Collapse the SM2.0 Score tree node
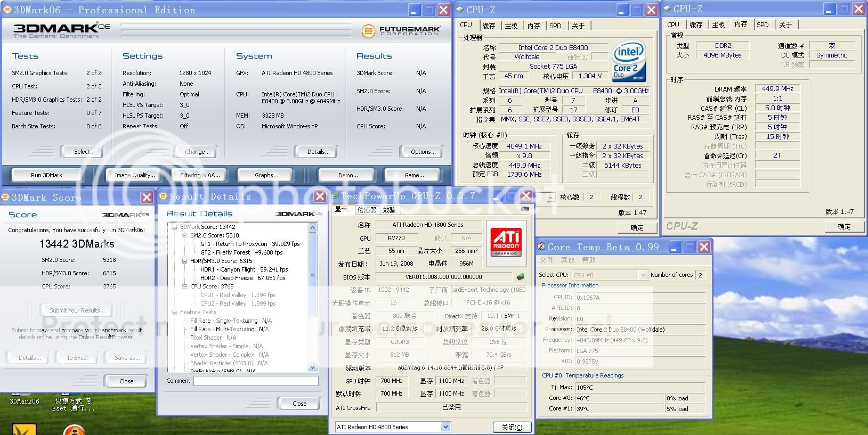Image resolution: width=868 pixels, height=435 pixels. (x=184, y=235)
